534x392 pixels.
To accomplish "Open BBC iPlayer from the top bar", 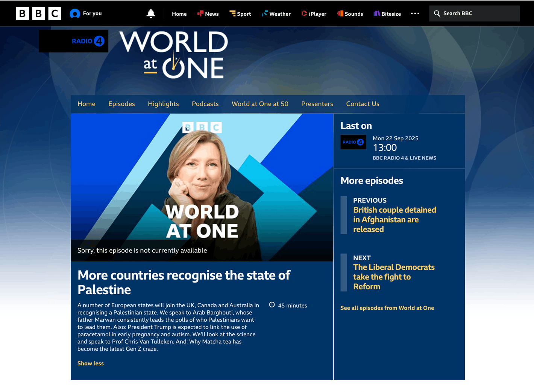I will coord(314,14).
